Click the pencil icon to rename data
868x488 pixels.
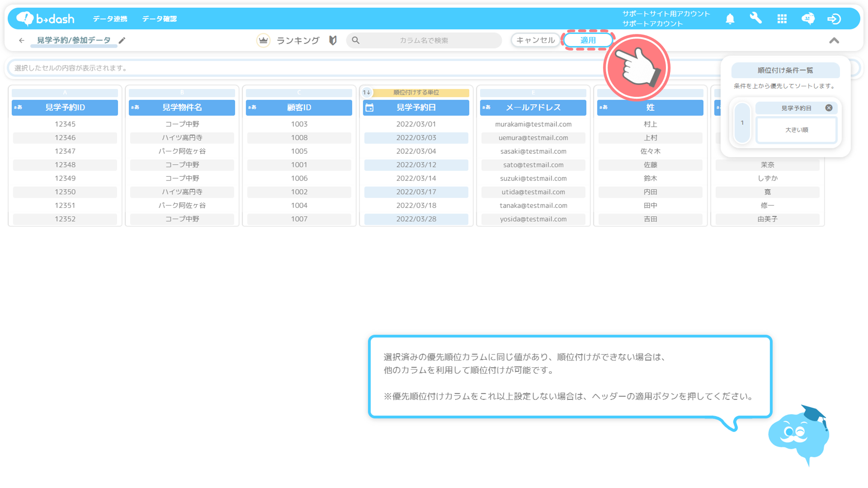coord(122,40)
